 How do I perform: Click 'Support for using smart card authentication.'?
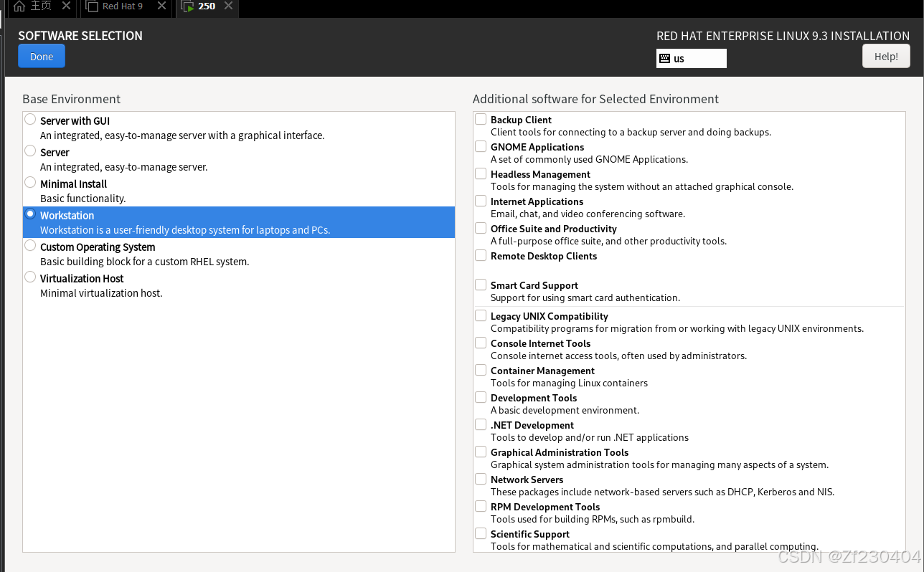click(x=585, y=297)
